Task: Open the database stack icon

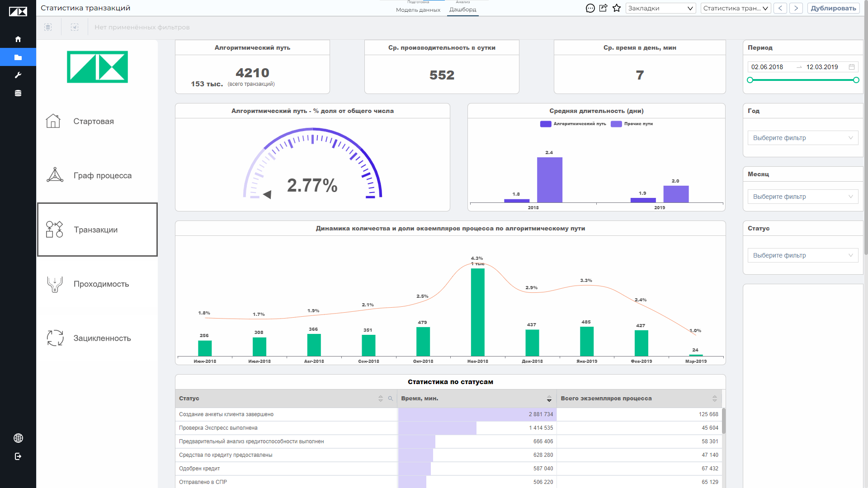Action: [x=18, y=93]
